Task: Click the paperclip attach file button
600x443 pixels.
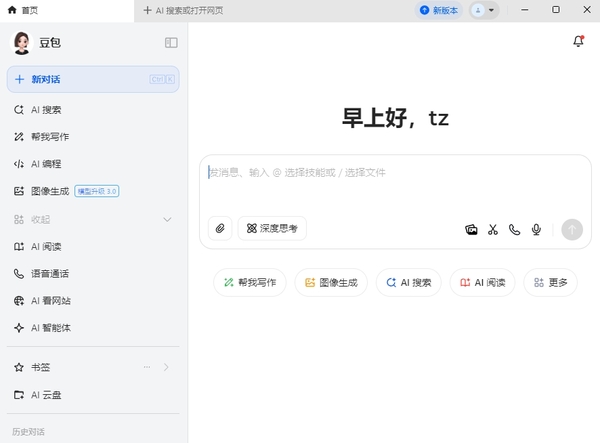Action: (220, 228)
